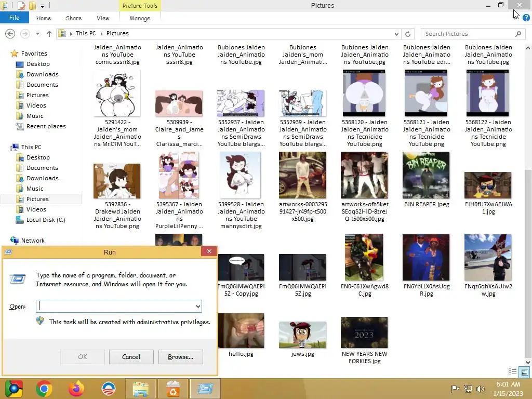
Task: Click the Run dialog title bar icon
Action: [x=9, y=252]
